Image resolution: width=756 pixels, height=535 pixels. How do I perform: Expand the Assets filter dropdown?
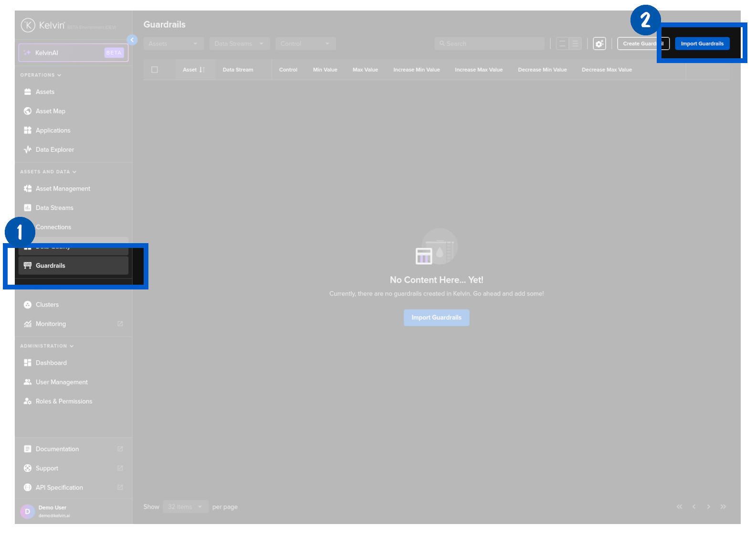pyautogui.click(x=174, y=43)
